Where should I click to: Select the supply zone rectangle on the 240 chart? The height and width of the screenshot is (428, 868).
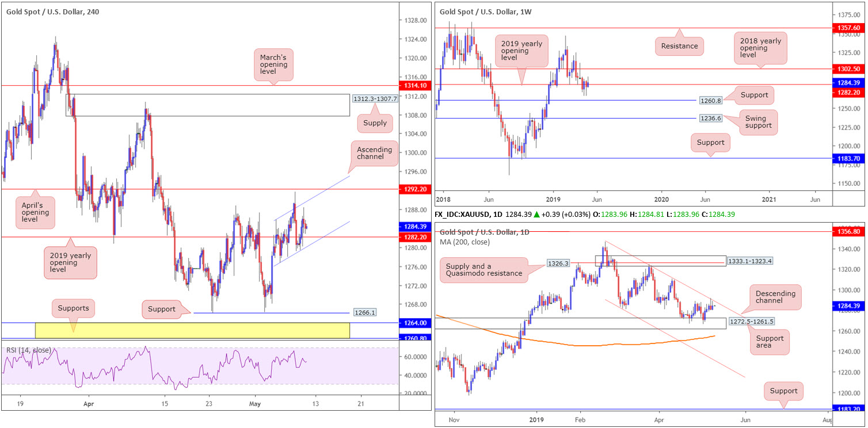point(208,105)
